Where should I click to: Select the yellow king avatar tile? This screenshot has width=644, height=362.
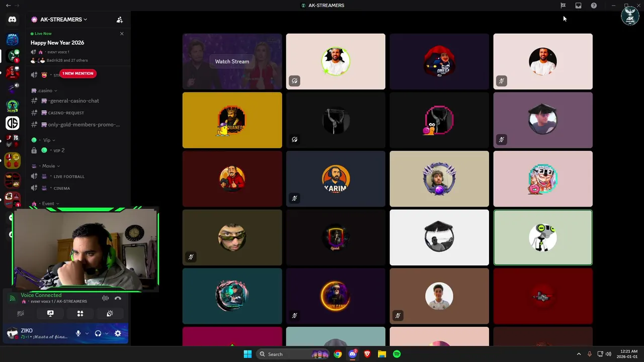[232, 120]
